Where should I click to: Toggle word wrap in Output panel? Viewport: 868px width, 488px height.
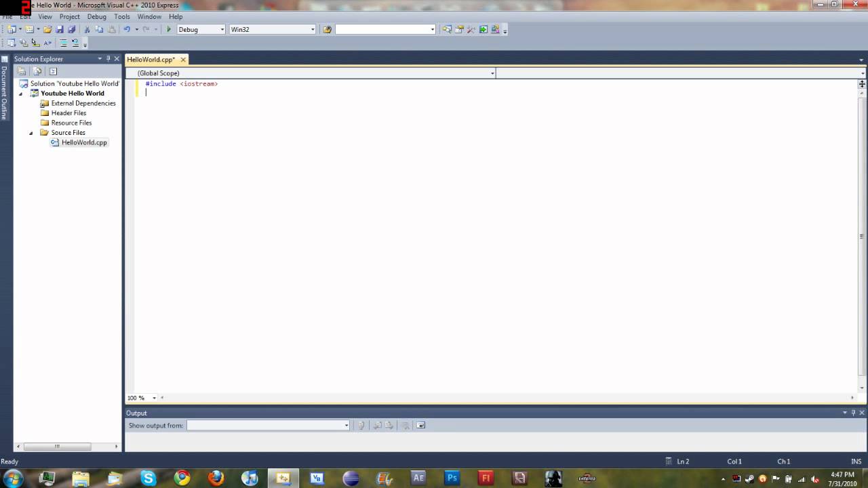[420, 425]
